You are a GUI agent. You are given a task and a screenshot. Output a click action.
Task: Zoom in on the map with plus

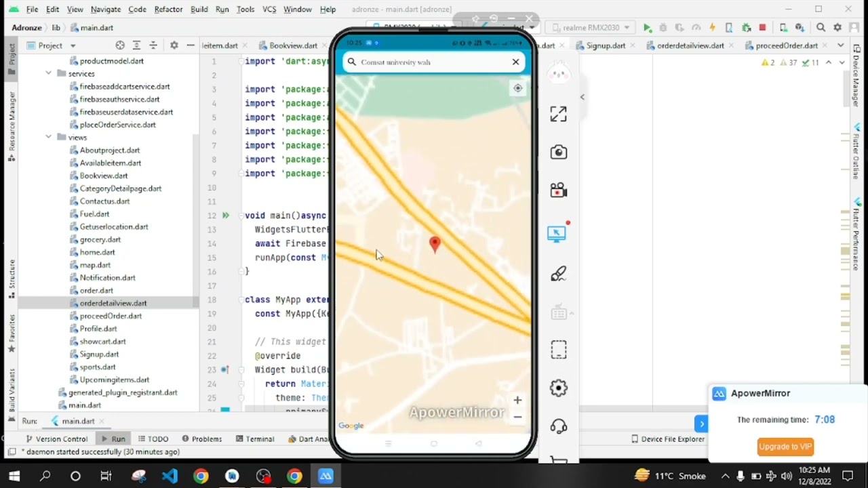point(517,400)
